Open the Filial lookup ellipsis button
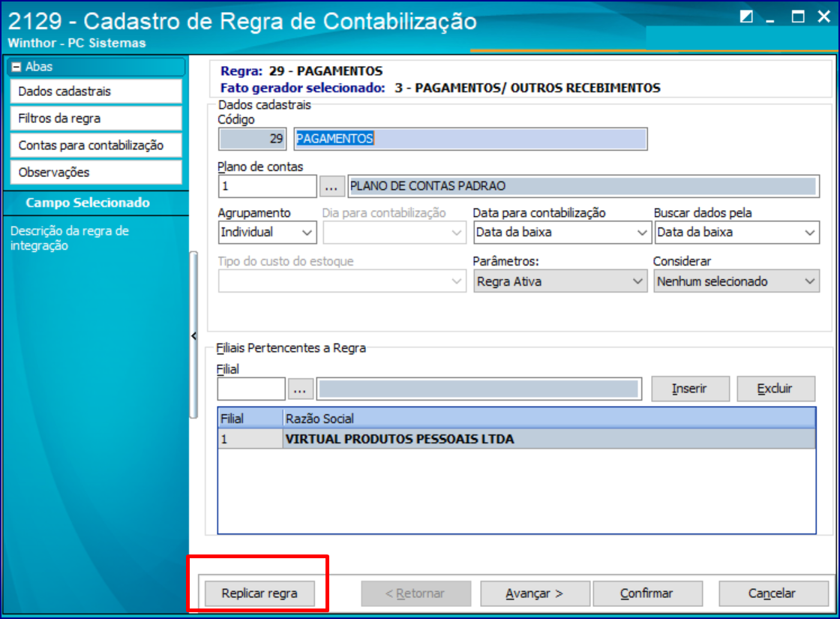This screenshot has height=619, width=840. tap(301, 389)
